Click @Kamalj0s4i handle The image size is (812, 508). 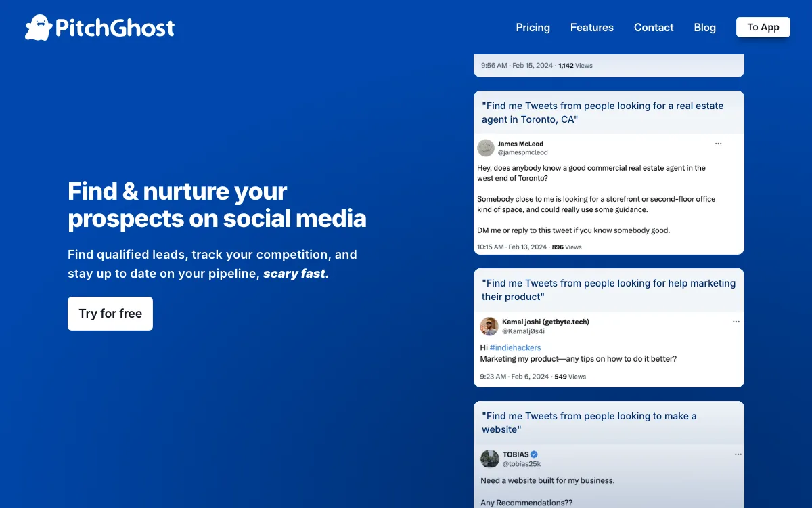coord(523,331)
